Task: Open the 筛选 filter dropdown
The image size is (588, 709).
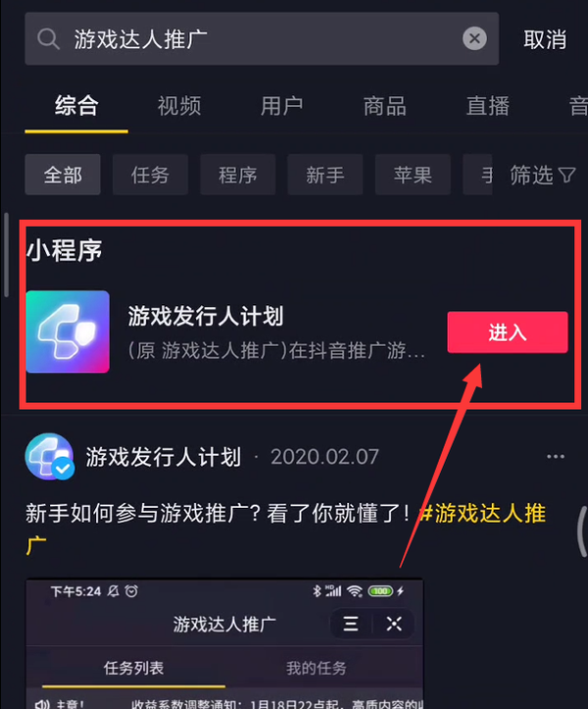Action: [x=543, y=175]
